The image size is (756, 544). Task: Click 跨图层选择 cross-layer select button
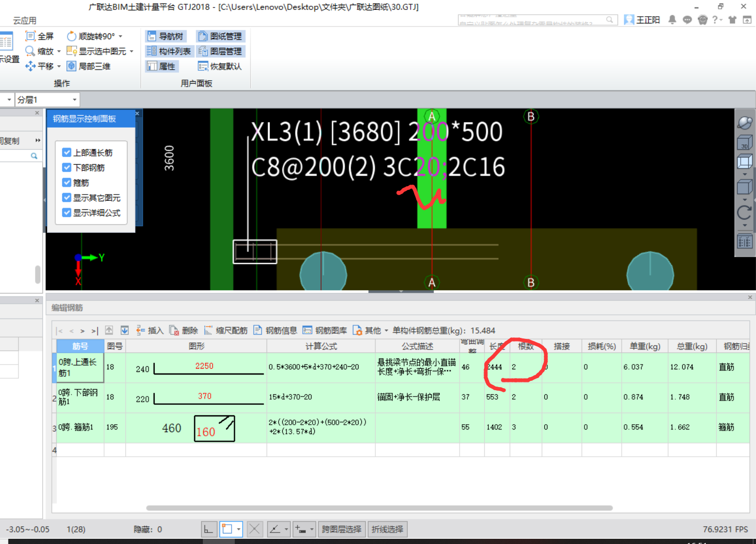pyautogui.click(x=341, y=529)
